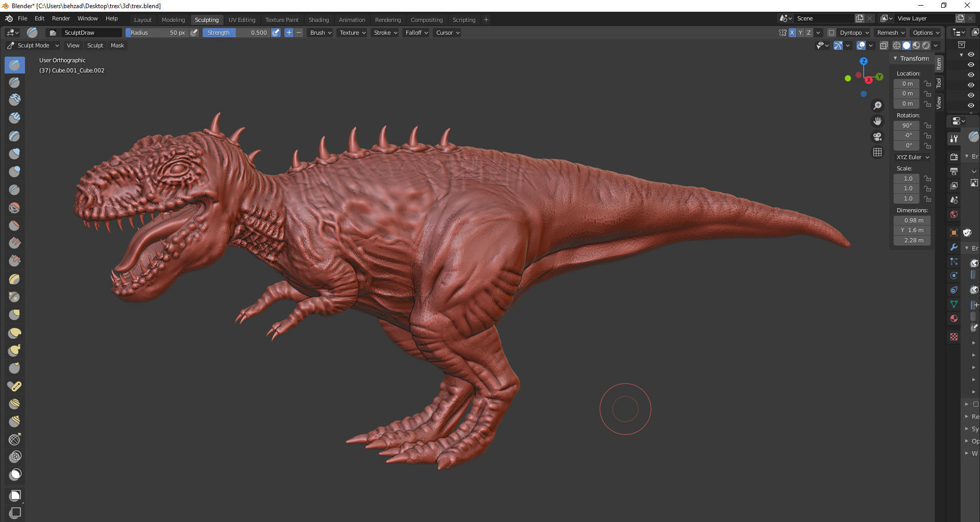Open the Mask menu in the viewport header
The width and height of the screenshot is (980, 522).
117,45
